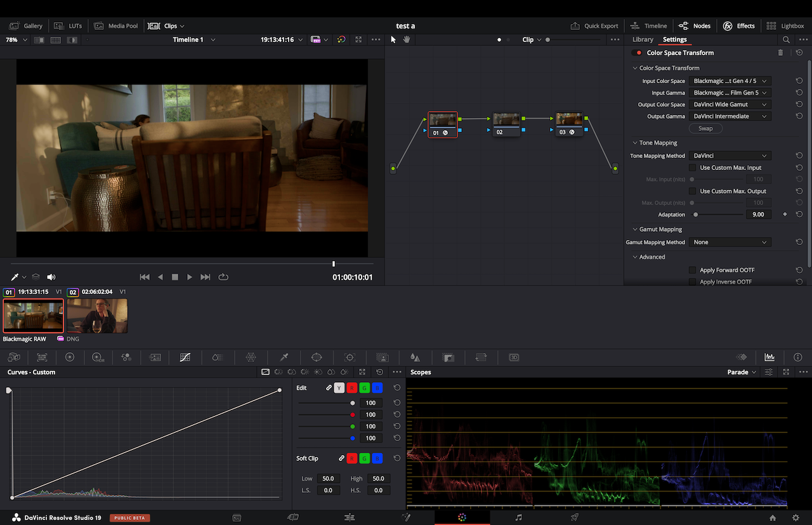Select the pointer arrow tool in node editor

[393, 39]
